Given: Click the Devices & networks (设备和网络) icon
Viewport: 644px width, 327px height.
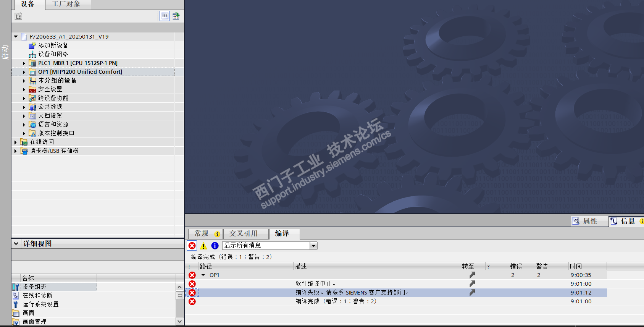Looking at the screenshot, I should [32, 54].
